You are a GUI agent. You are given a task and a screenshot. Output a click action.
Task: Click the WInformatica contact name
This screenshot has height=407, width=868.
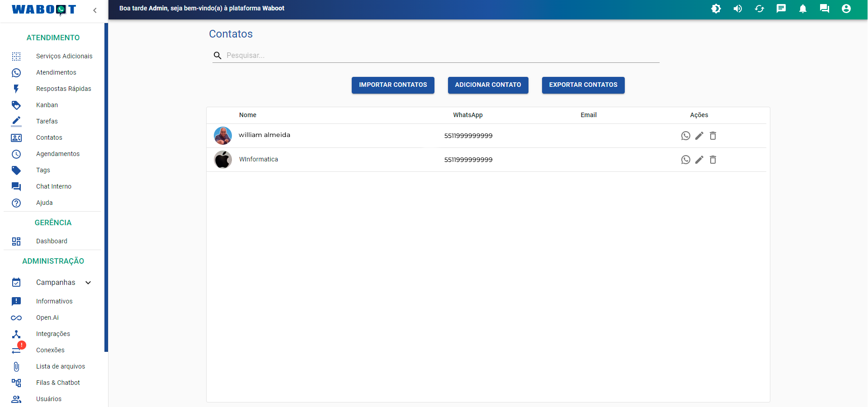[259, 159]
